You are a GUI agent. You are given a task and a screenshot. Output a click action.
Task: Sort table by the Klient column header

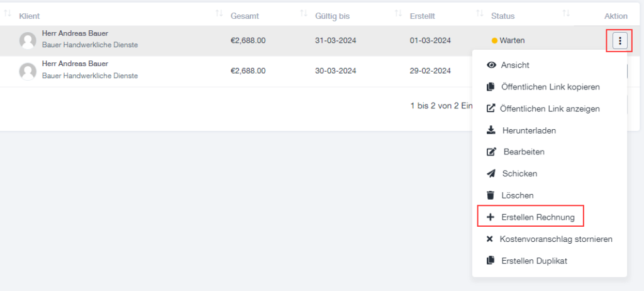(30, 16)
